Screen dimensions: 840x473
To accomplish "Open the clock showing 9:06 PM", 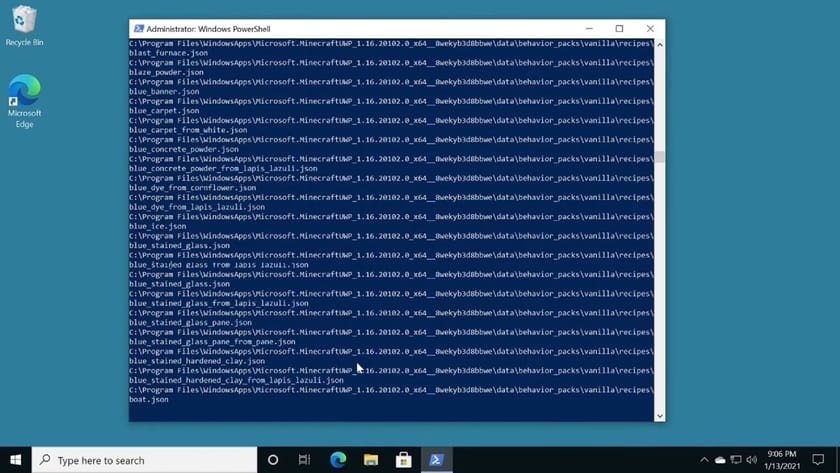I will (782, 460).
